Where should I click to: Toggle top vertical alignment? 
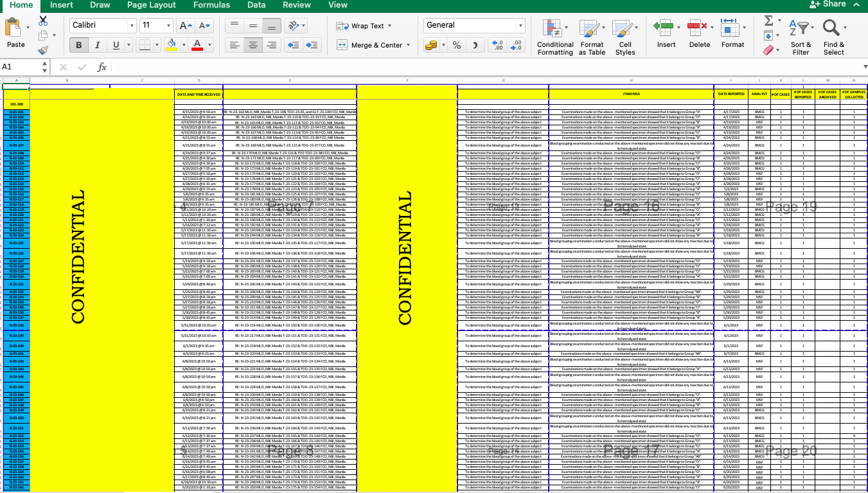coord(235,25)
